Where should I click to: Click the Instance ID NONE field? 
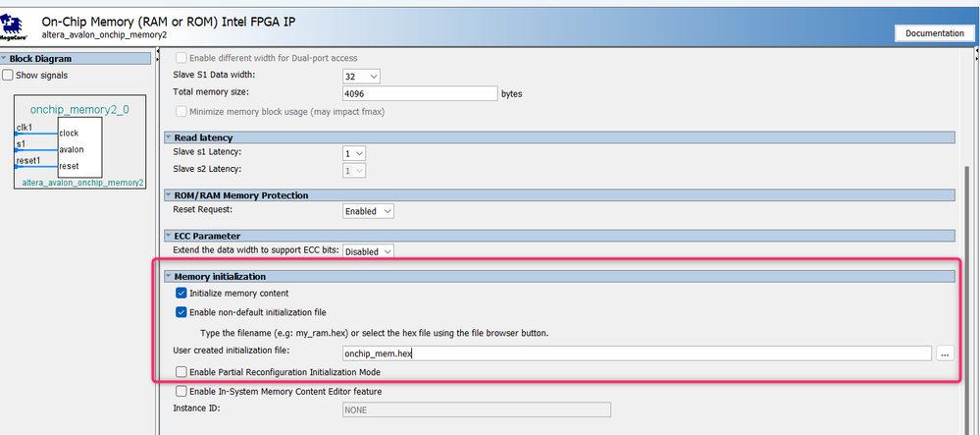(476, 410)
